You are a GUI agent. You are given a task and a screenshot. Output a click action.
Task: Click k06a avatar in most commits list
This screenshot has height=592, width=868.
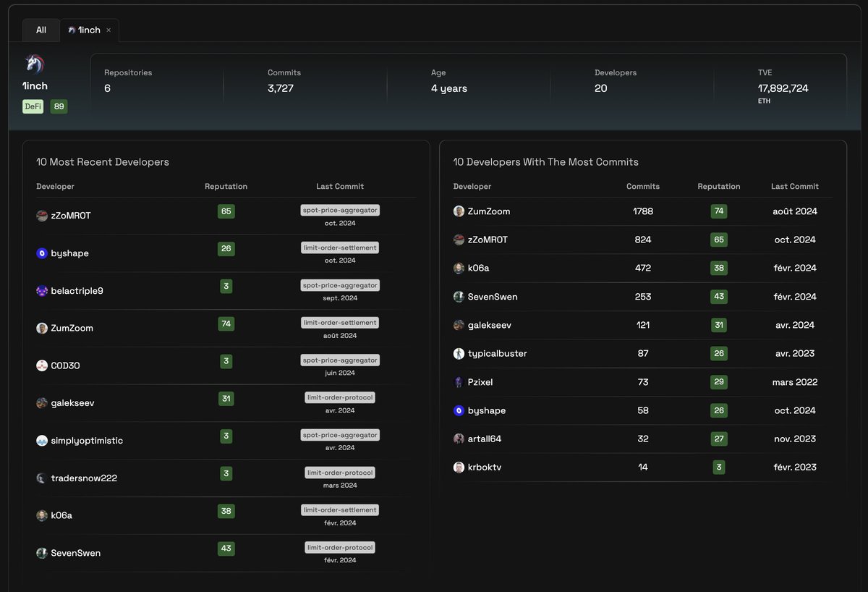(x=459, y=268)
